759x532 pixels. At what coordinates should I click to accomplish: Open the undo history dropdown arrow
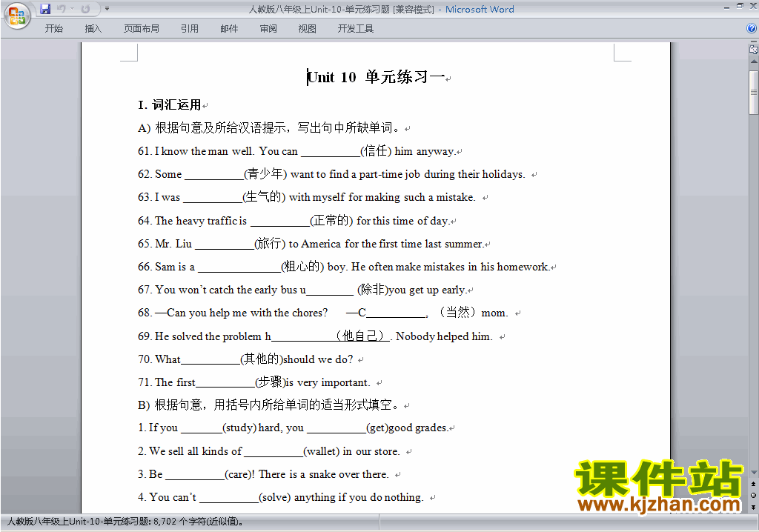click(72, 9)
